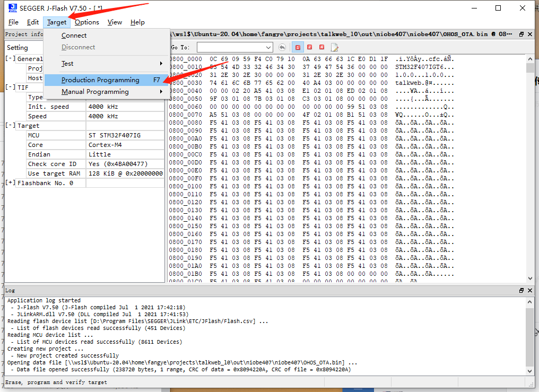The image size is (539, 392).
Task: Open the Edit menu
Action: click(33, 22)
